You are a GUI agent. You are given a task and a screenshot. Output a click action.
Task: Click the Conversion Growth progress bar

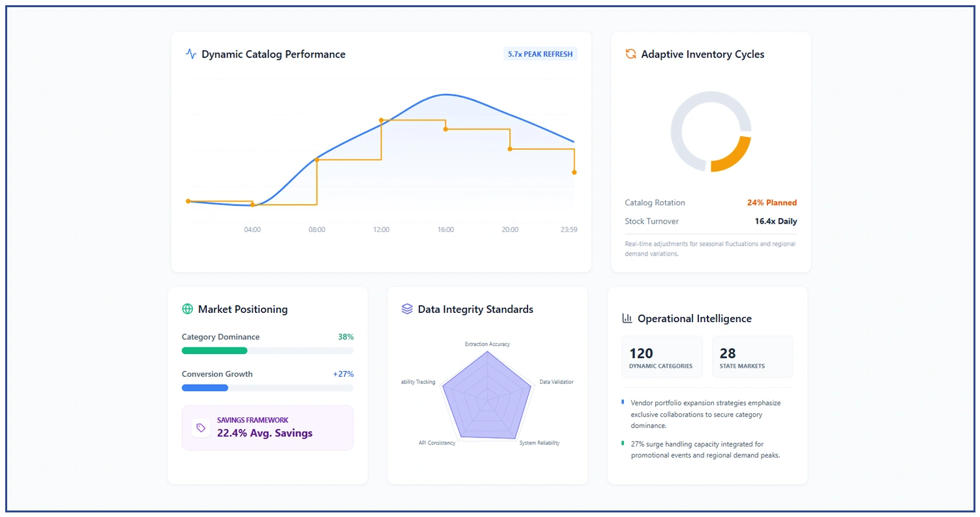click(x=267, y=388)
